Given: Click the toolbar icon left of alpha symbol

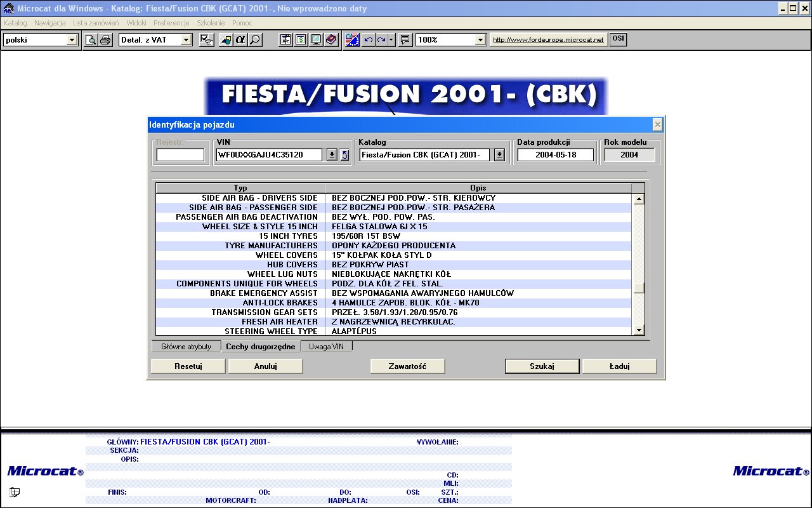Looking at the screenshot, I should [x=226, y=40].
